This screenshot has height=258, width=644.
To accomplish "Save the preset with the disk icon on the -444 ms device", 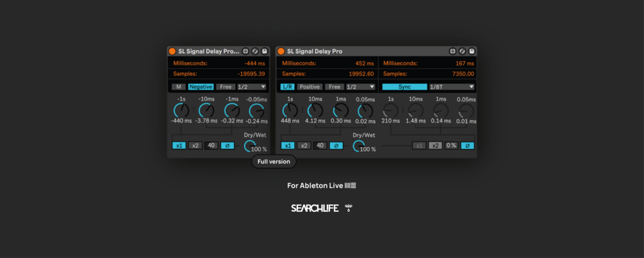I will coord(265,51).
